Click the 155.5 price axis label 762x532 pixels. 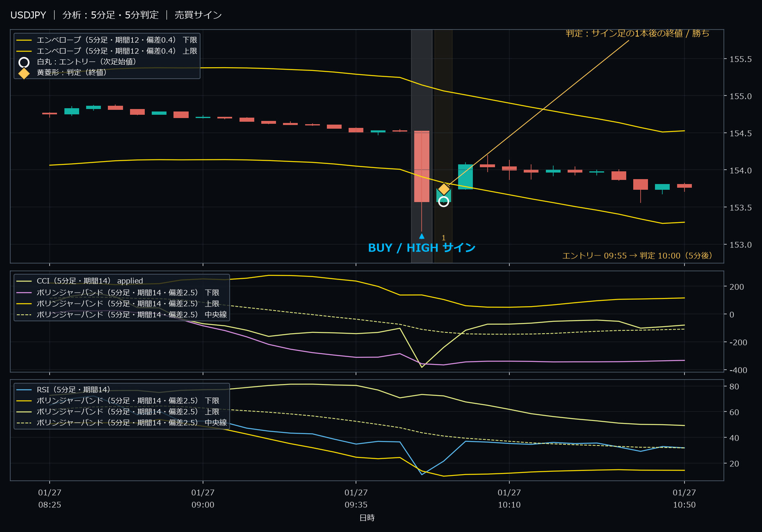(740, 59)
